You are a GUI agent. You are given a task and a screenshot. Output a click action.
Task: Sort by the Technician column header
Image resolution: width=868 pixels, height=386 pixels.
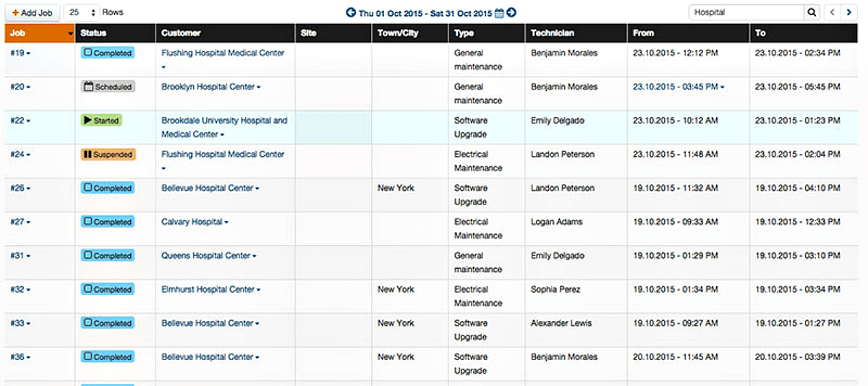[x=576, y=33]
